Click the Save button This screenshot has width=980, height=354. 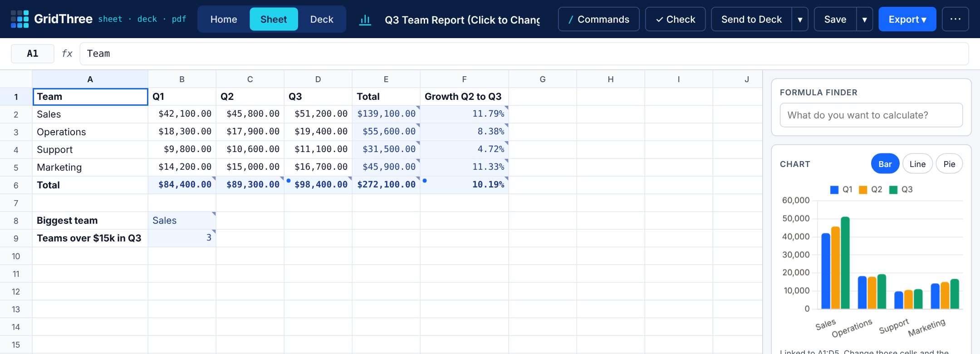pyautogui.click(x=835, y=19)
